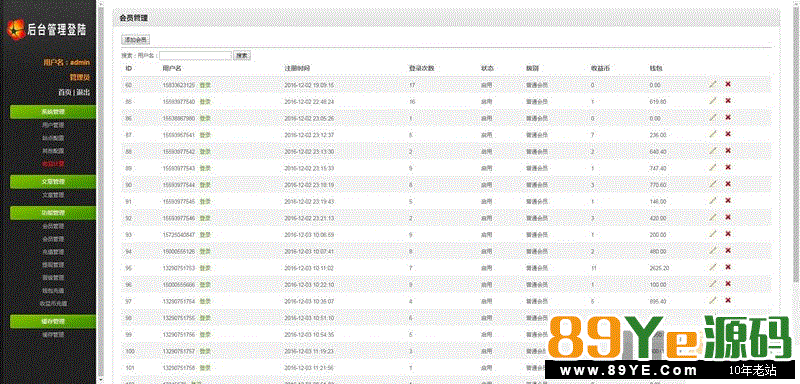
Task: Click the pencil edit icon for ID 86
Action: click(x=713, y=117)
